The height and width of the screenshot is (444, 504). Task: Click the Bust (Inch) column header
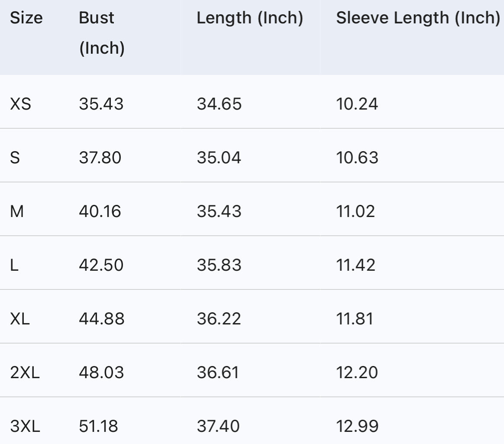click(x=101, y=33)
